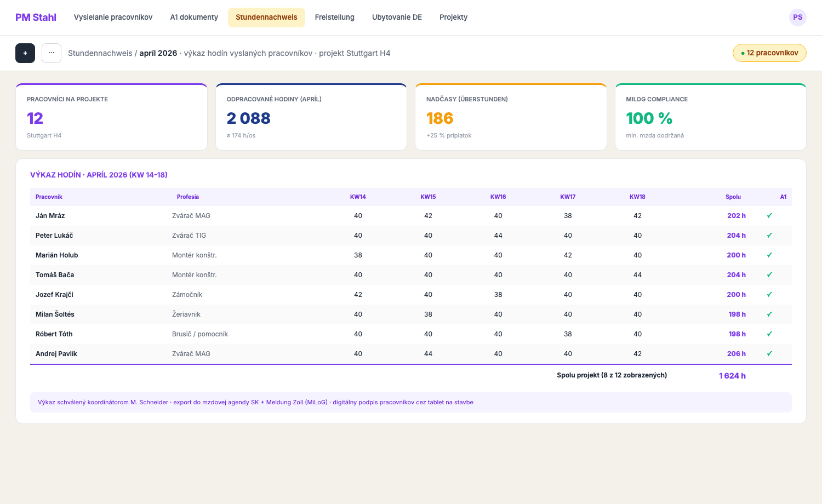Screen dimensions: 822x504
Task: Click the plus add button
Action: point(25,53)
